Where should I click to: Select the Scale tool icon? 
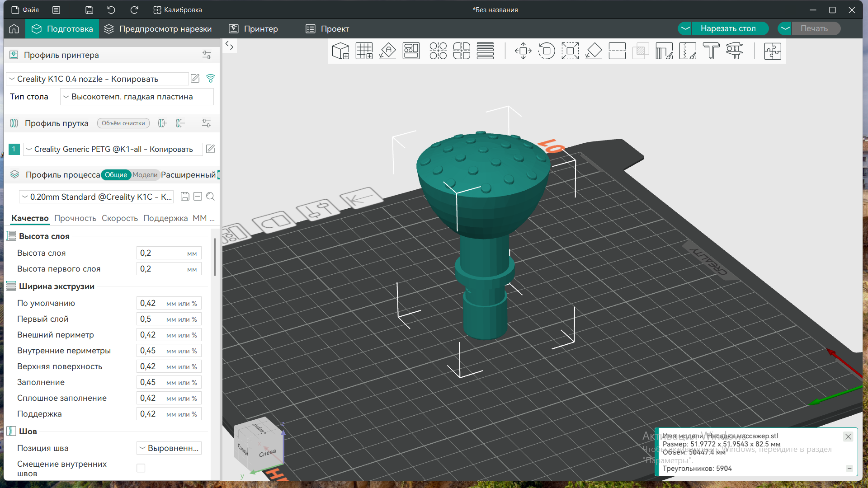pyautogui.click(x=570, y=51)
